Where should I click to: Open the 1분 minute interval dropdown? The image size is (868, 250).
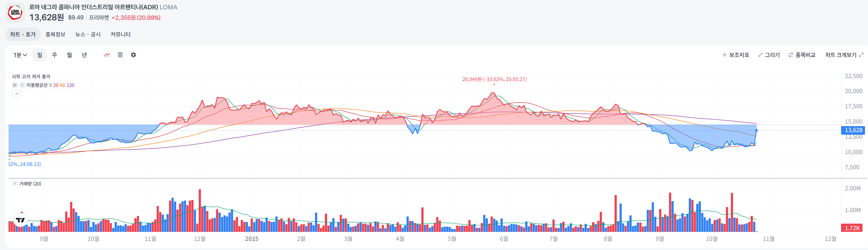pyautogui.click(x=20, y=55)
